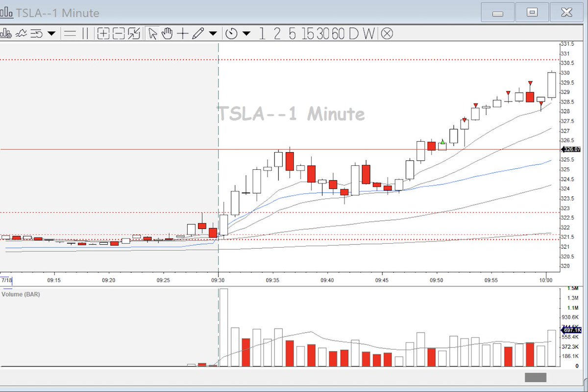This screenshot has height=392, width=588.
Task: Select the vertical lines tool
Action: click(85, 33)
